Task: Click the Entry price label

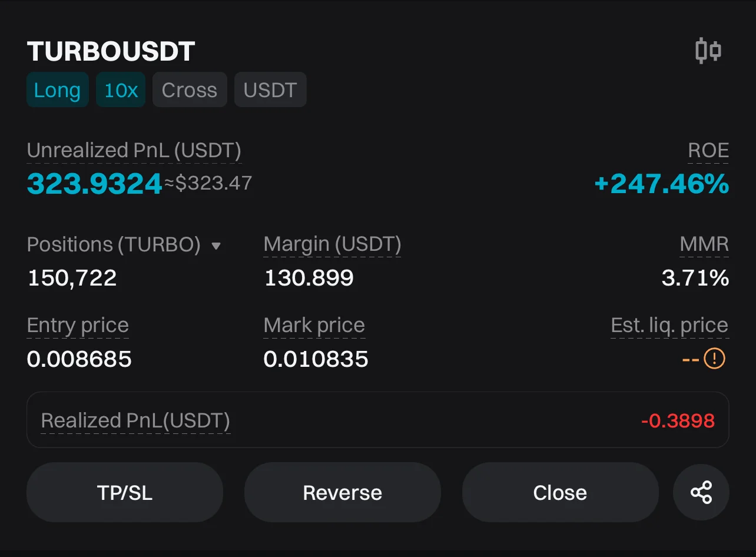Action: (x=78, y=326)
